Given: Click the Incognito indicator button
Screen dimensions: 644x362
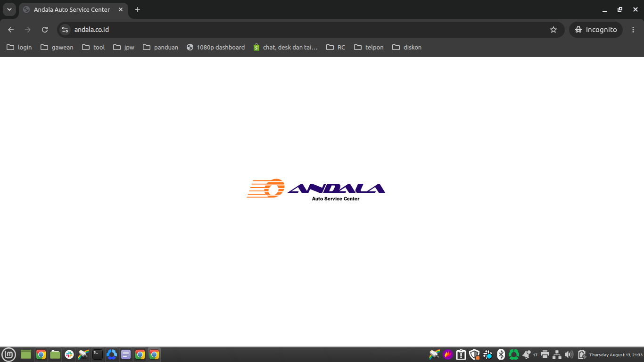Looking at the screenshot, I should point(596,30).
